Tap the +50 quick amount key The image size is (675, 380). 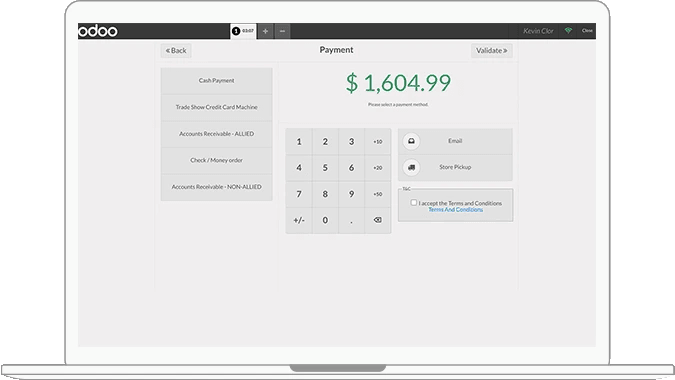[x=378, y=194]
